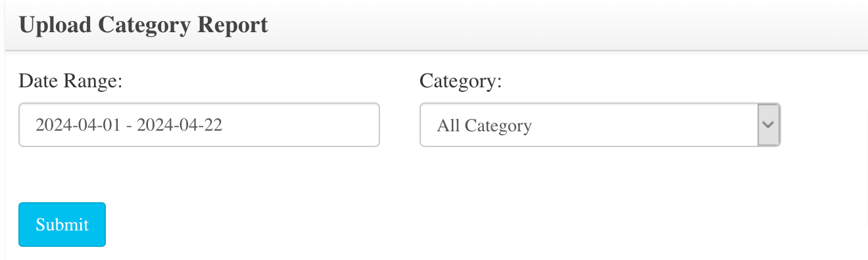Click the word "Report" in the heading
Viewport: 868px width, 260px height.
(233, 25)
